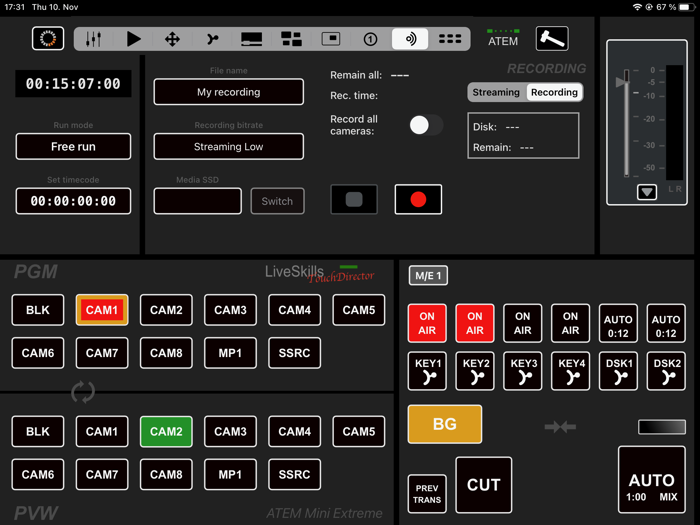700x525 pixels.
Task: Edit the My recording file name field
Action: pos(229,92)
